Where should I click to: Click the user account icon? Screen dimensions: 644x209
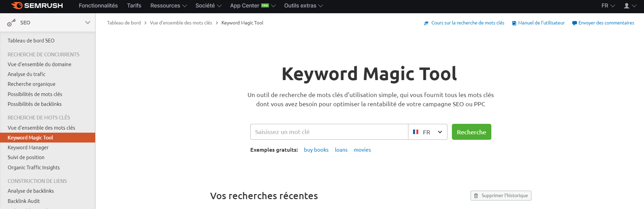(x=627, y=6)
